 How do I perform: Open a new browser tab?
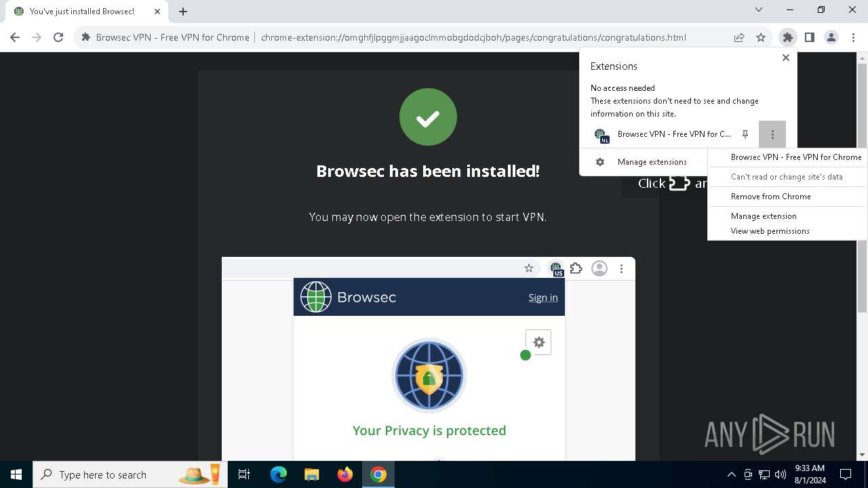183,11
